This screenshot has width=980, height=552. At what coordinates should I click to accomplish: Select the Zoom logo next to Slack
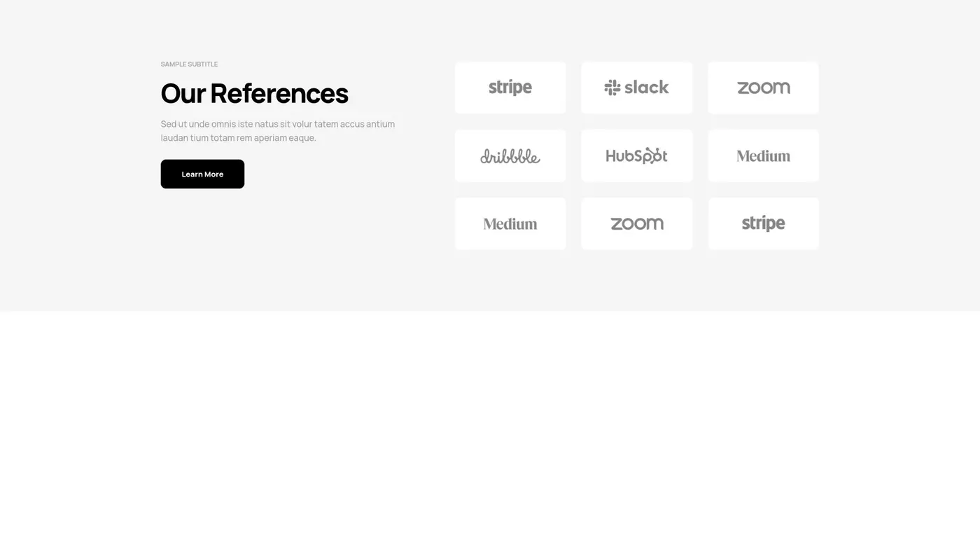(763, 88)
